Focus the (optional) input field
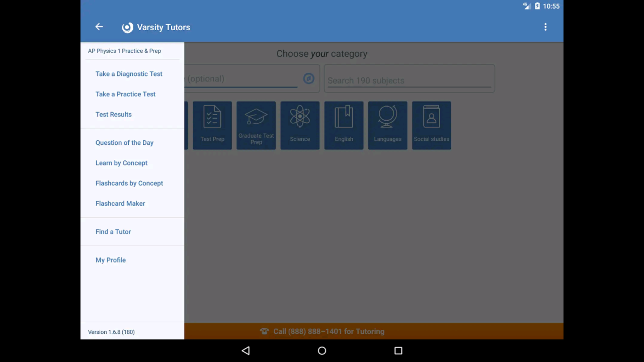The image size is (644, 362). [x=240, y=78]
